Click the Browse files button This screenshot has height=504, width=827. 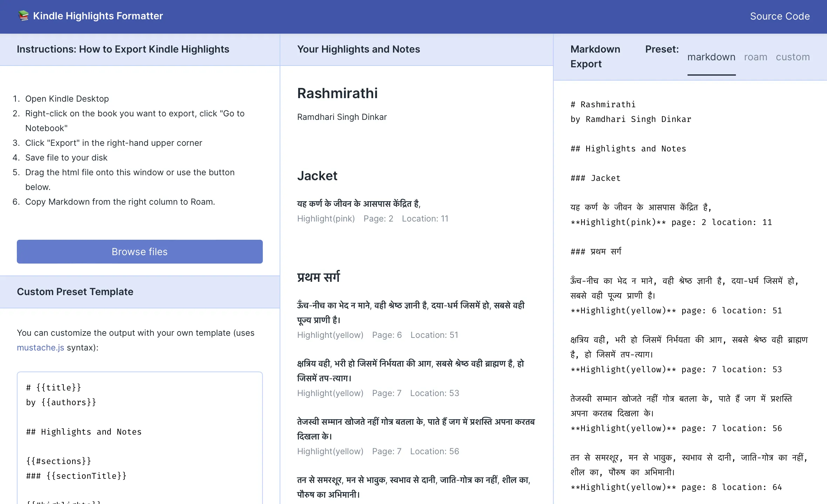[x=139, y=251]
